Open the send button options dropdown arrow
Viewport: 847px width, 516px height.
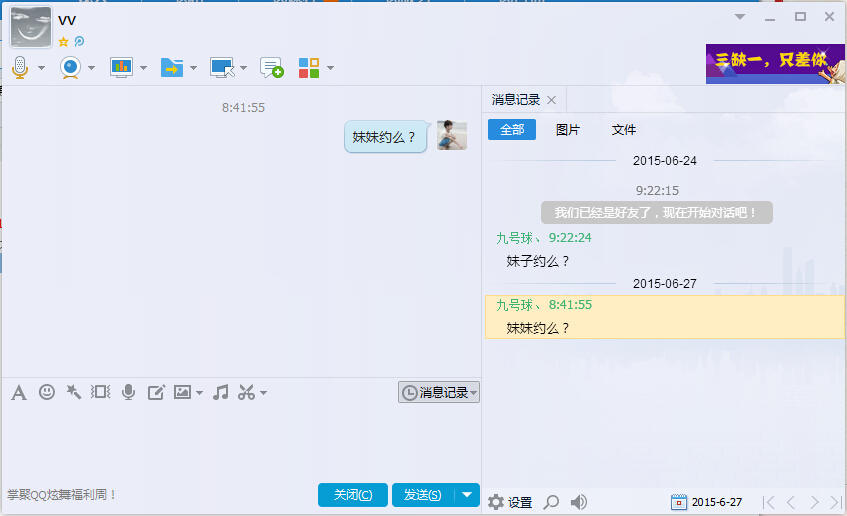click(467, 495)
